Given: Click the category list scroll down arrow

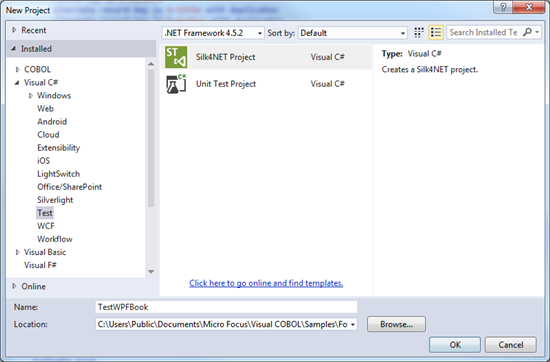Looking at the screenshot, I should click(151, 272).
